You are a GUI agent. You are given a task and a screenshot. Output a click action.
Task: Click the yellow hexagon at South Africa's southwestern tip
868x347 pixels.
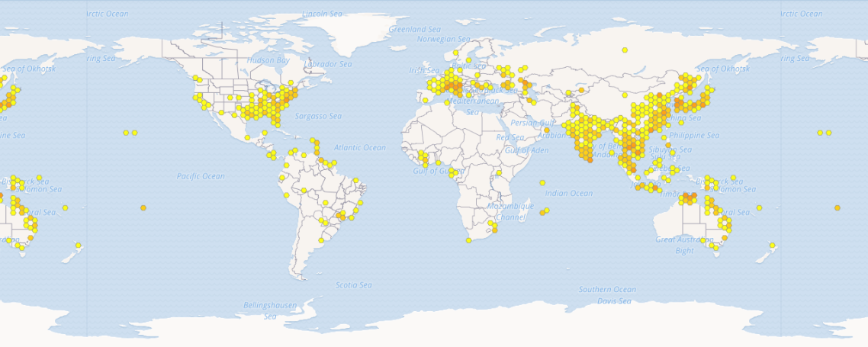[468, 240]
